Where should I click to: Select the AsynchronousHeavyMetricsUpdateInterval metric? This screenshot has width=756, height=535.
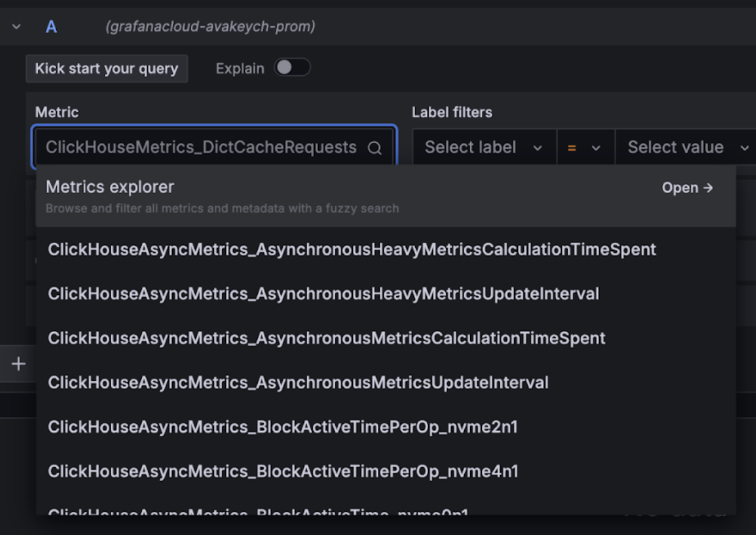[x=323, y=293]
